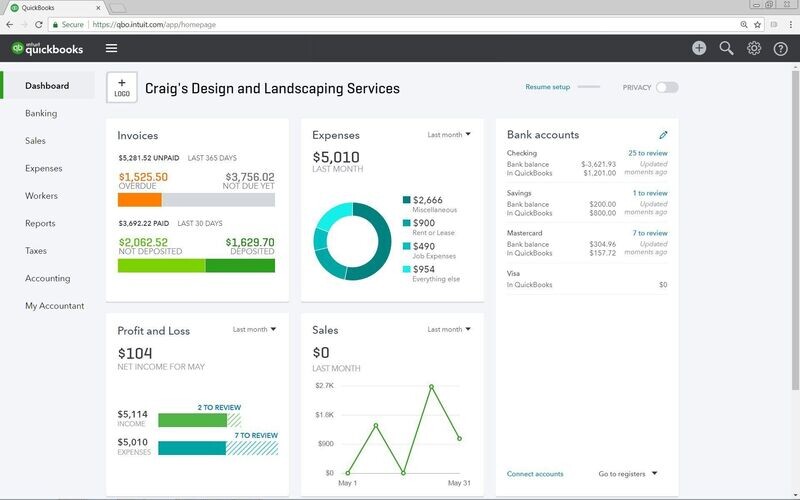The image size is (800, 500).
Task: Click the grey not due yet bar
Action: [218, 199]
